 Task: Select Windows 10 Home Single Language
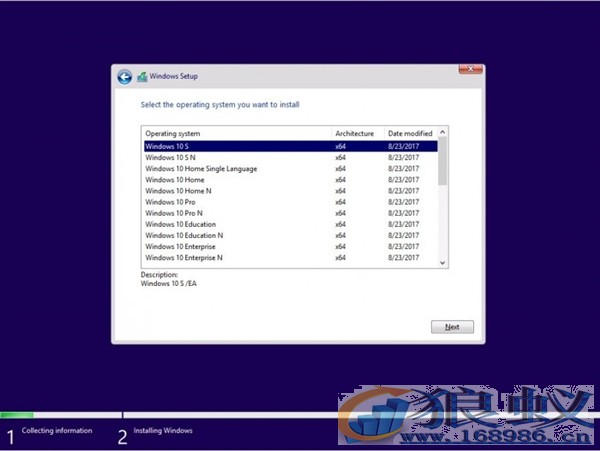291,168
